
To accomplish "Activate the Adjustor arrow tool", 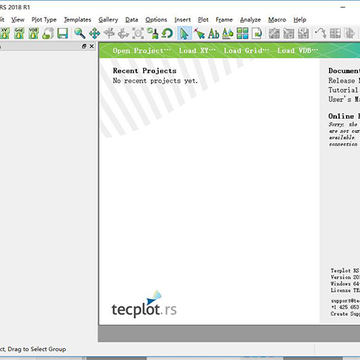I will 199,33.
